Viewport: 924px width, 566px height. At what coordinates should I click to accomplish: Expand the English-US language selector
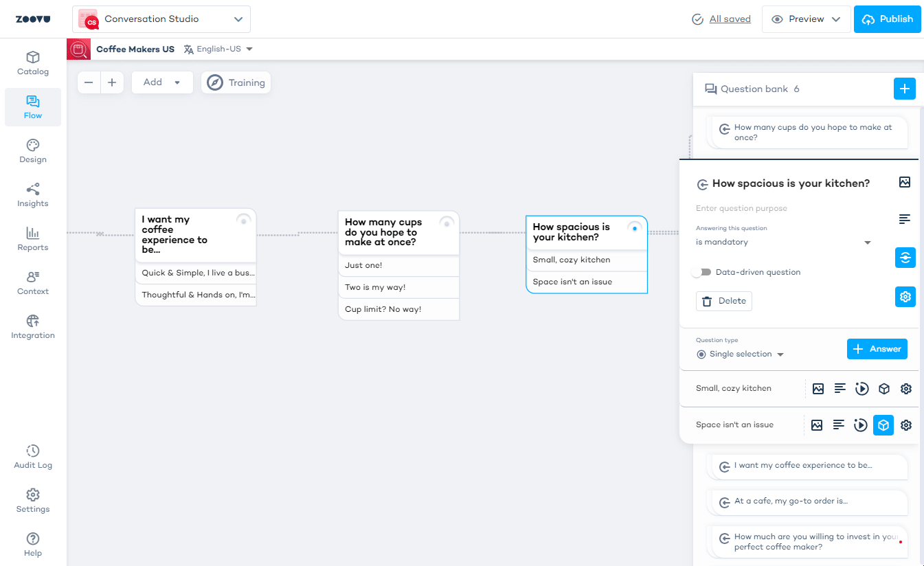[218, 49]
